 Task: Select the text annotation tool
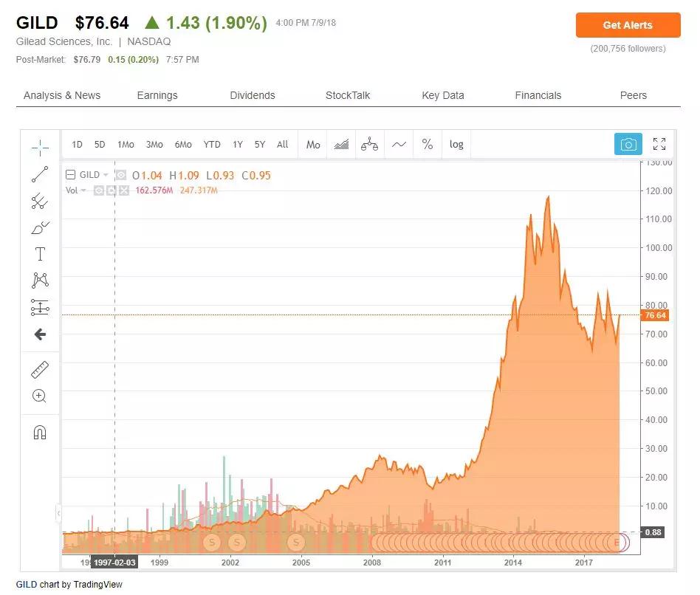click(40, 255)
